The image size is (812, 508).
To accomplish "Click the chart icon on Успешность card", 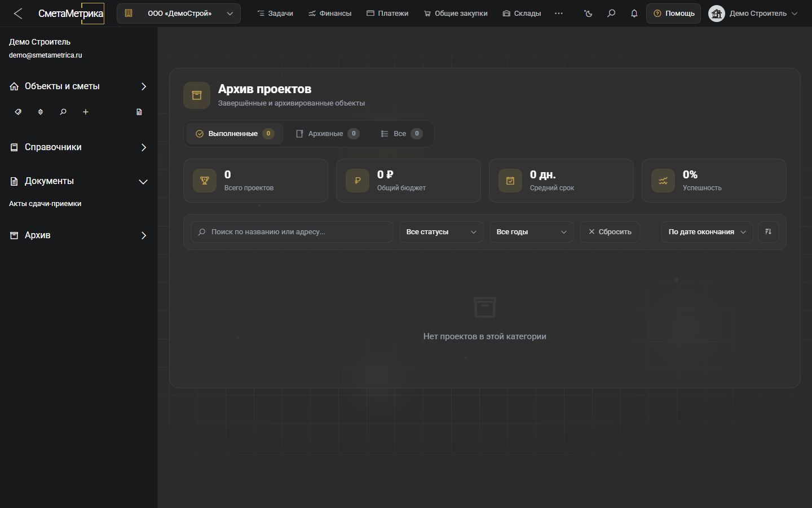I will (x=663, y=181).
